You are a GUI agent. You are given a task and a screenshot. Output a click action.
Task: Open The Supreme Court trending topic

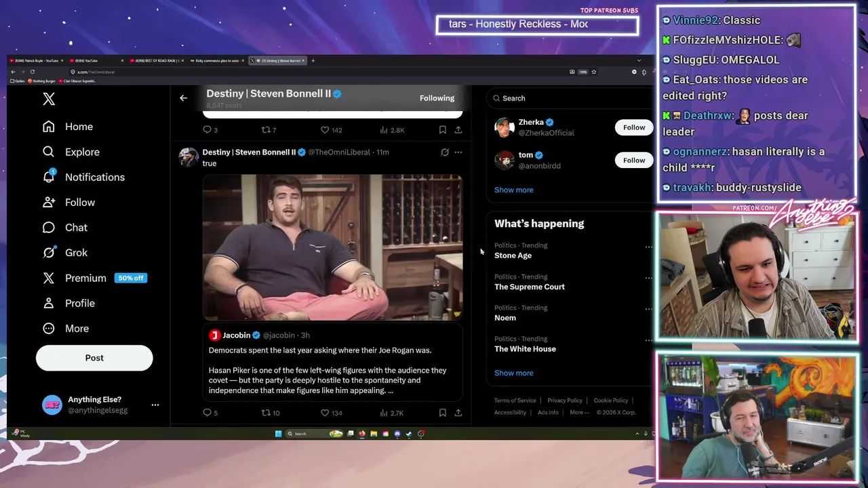pyautogui.click(x=529, y=287)
